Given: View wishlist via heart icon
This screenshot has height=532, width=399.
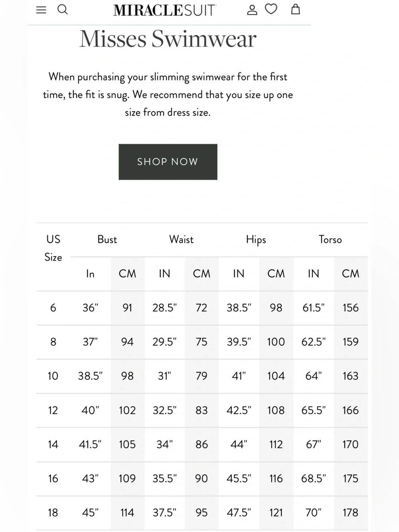Looking at the screenshot, I should pos(271,9).
